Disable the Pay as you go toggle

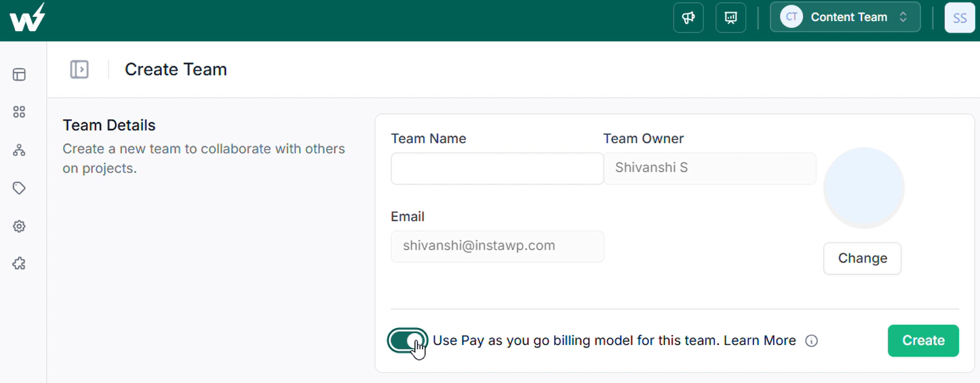408,340
